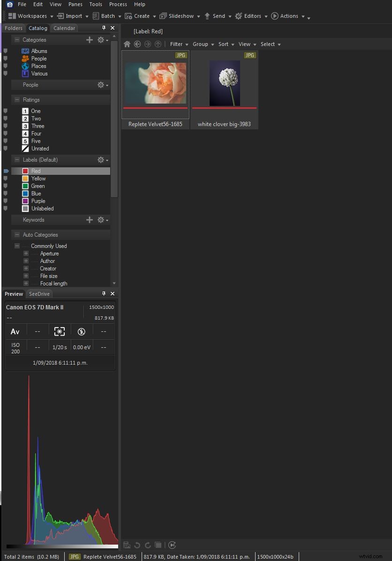Switch to the Calendar tab
392x561 pixels.
point(64,28)
